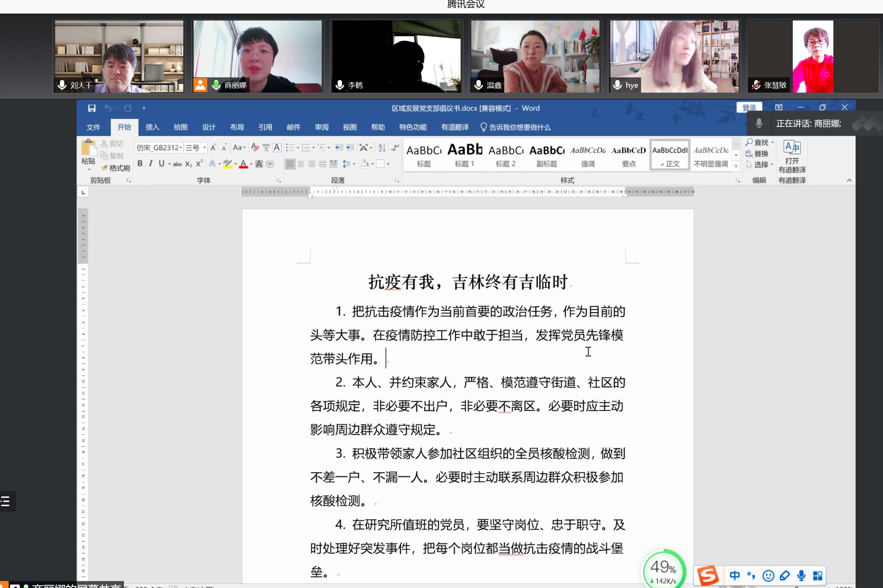Viewport: 883px width, 588px height.
Task: Open the 审阅 ribbon tab
Action: (x=321, y=127)
